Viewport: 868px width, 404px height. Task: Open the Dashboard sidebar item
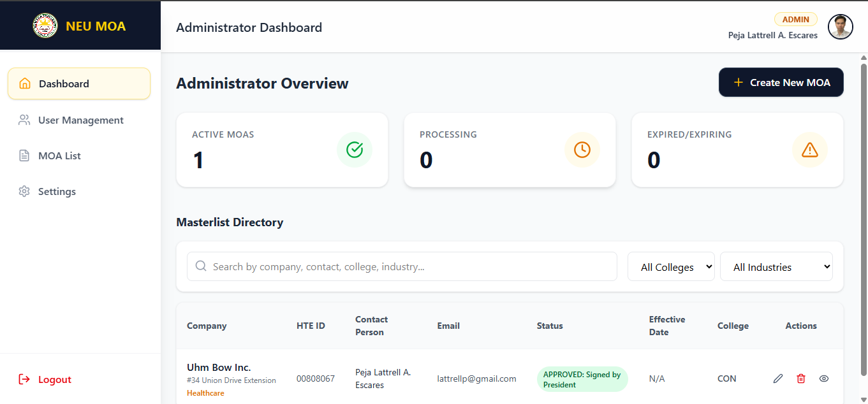[79, 83]
